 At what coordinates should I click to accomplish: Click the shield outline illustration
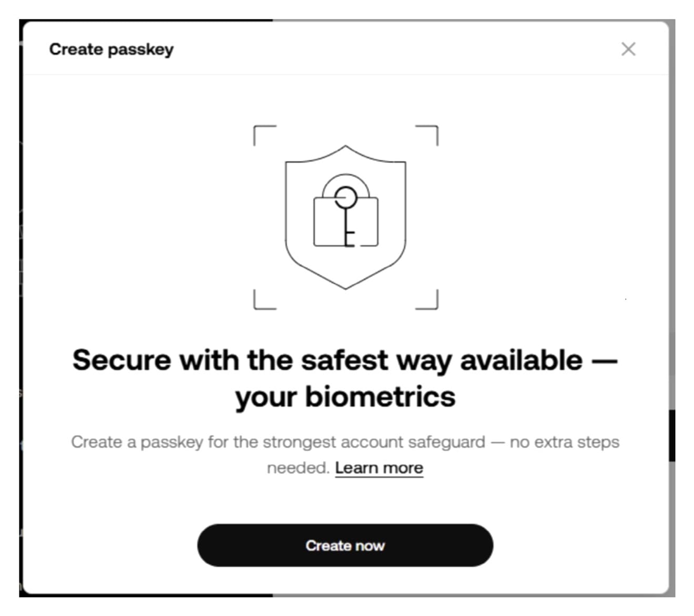[345, 217]
